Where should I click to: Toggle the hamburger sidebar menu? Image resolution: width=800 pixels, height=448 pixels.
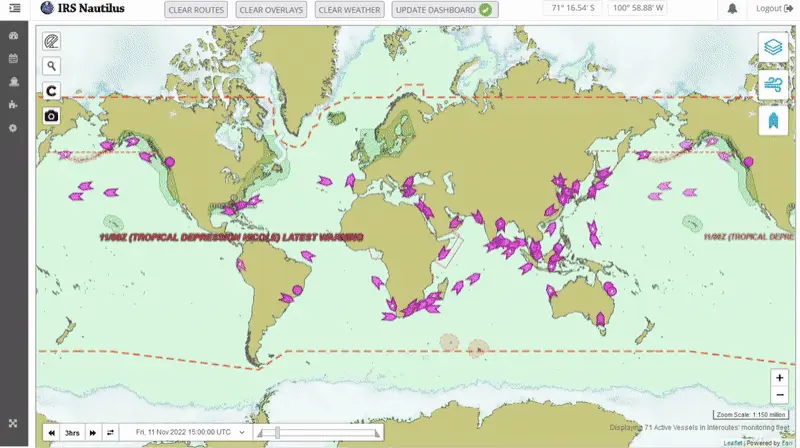(14, 9)
